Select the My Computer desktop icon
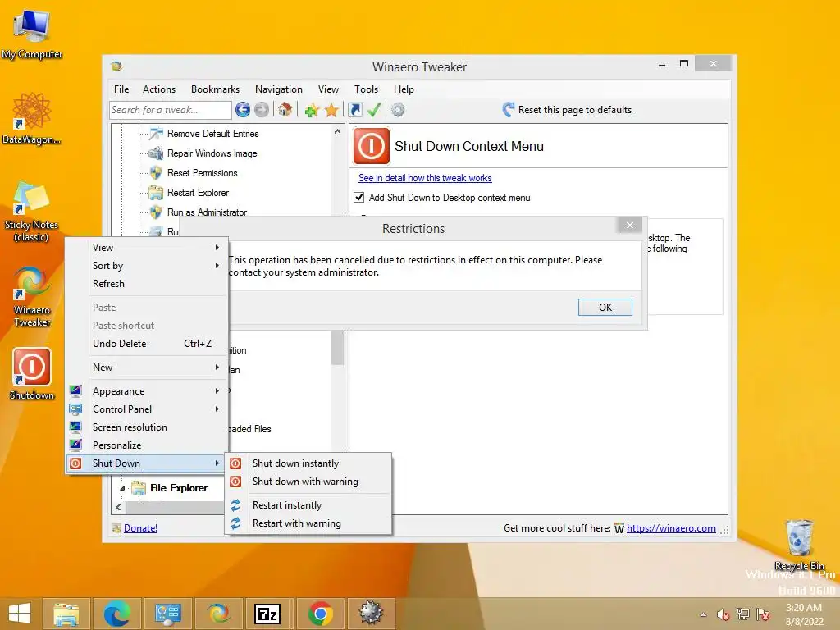Image resolution: width=840 pixels, height=630 pixels. point(32,33)
